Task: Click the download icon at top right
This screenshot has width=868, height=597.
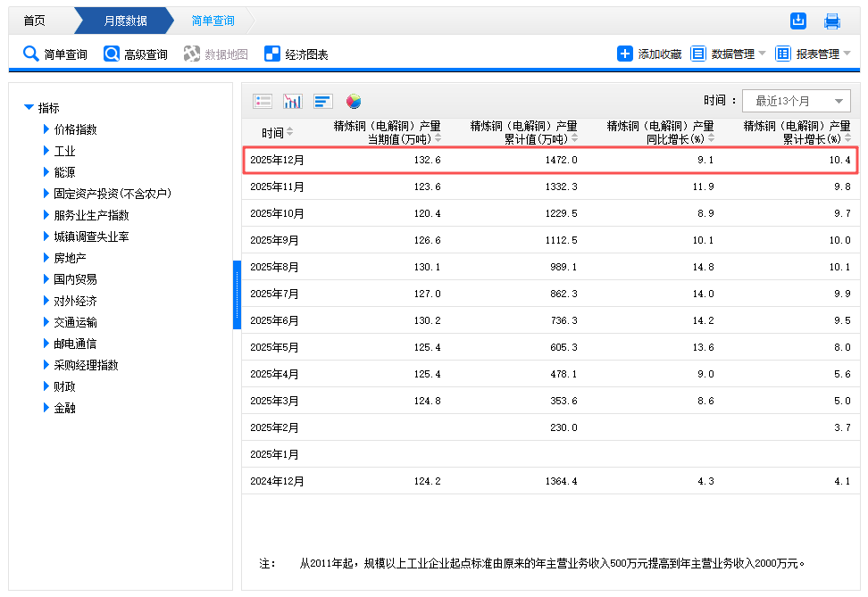Action: [x=798, y=21]
